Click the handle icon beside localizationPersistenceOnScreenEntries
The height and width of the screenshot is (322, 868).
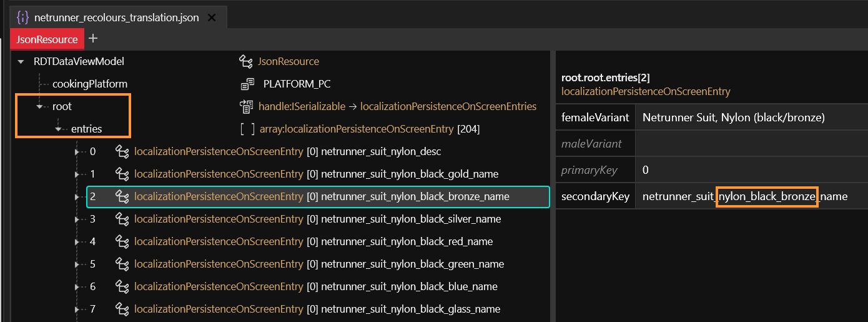[245, 106]
